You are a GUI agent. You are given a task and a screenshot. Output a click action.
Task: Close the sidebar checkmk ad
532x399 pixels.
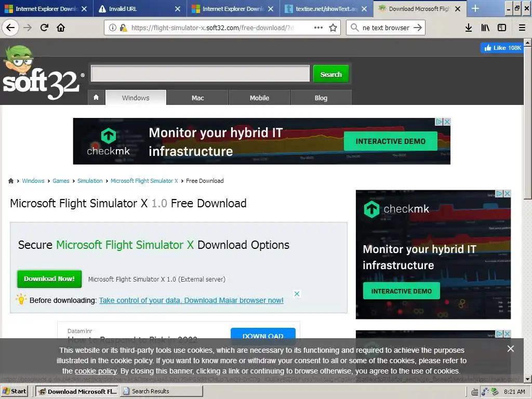coord(507,193)
